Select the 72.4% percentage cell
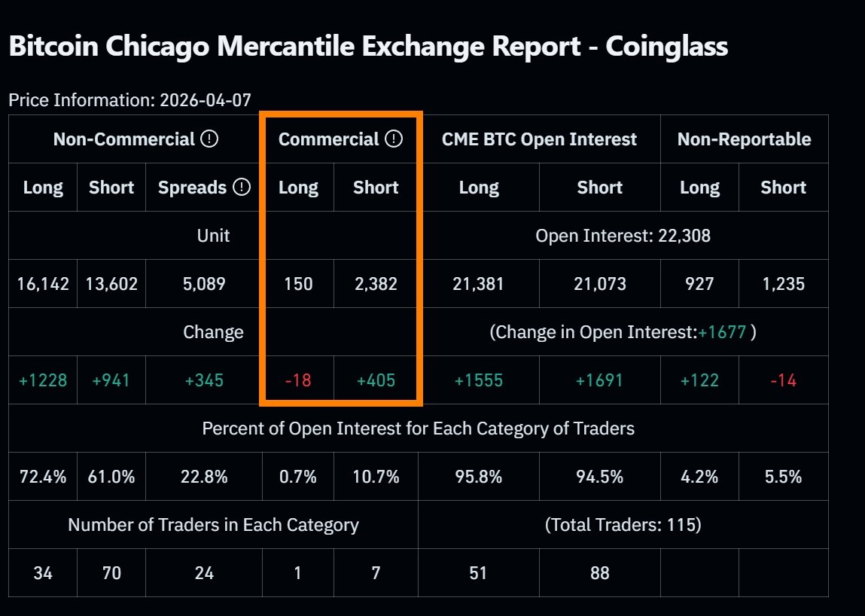This screenshot has width=865, height=616. point(43,477)
